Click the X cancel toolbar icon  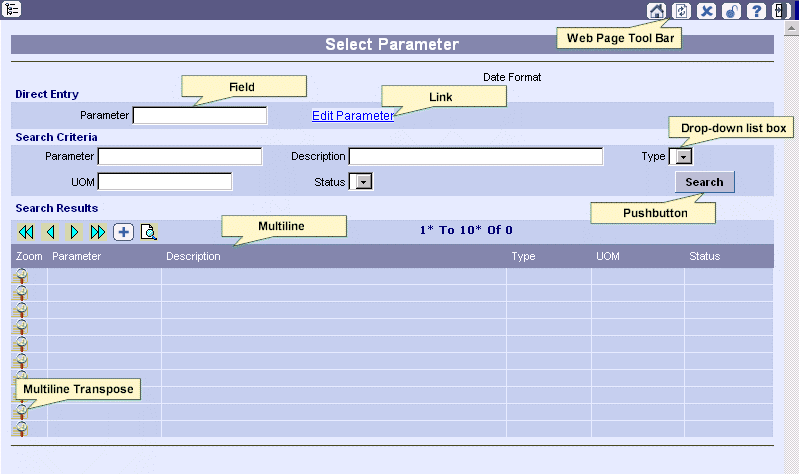pyautogui.click(x=706, y=11)
